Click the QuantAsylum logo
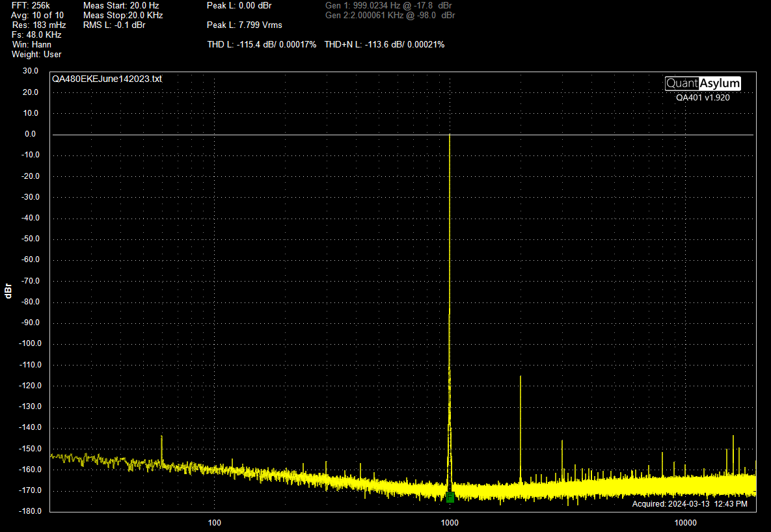The height and width of the screenshot is (532, 771). 703,84
